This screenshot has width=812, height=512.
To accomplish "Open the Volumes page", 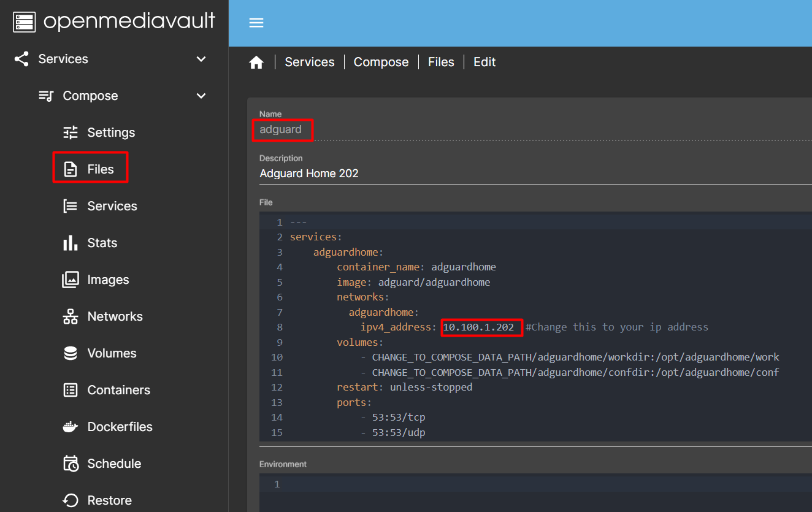I will (x=112, y=353).
